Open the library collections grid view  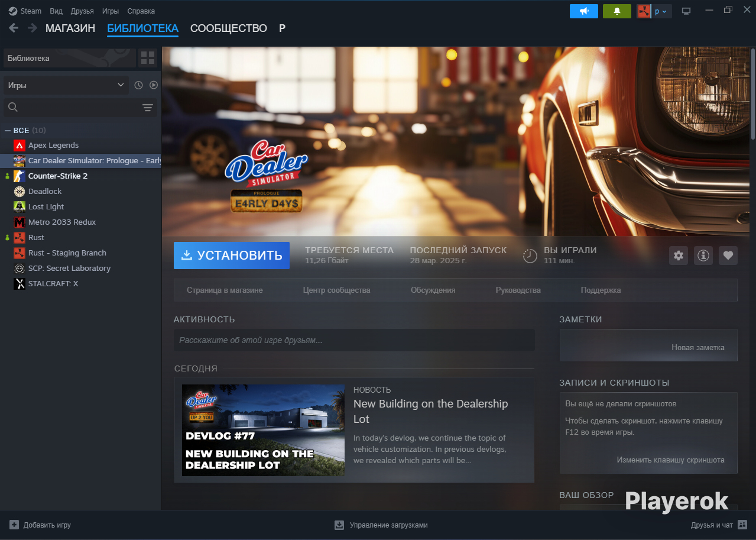tap(148, 58)
